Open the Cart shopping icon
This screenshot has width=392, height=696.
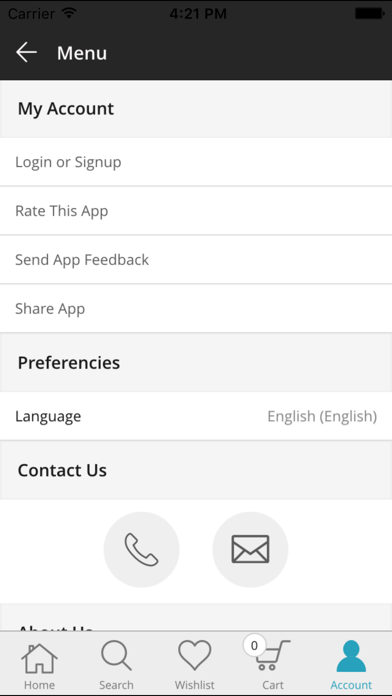coord(273,655)
